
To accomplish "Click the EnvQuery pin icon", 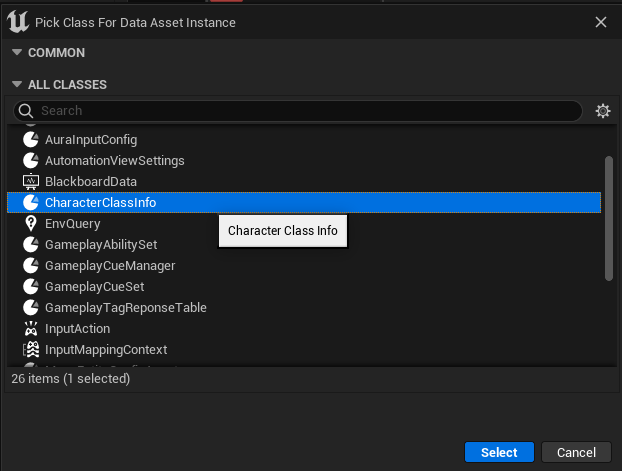I will point(30,224).
